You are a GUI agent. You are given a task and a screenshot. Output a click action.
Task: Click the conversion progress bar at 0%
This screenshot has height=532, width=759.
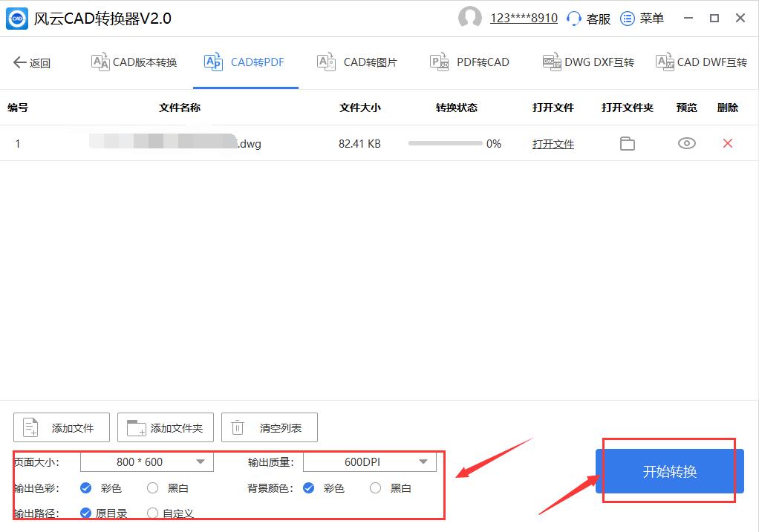(446, 143)
